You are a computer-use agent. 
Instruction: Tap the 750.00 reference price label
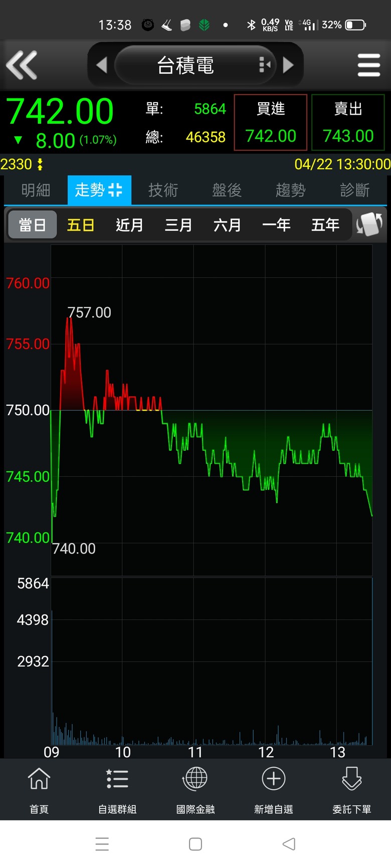tap(28, 410)
